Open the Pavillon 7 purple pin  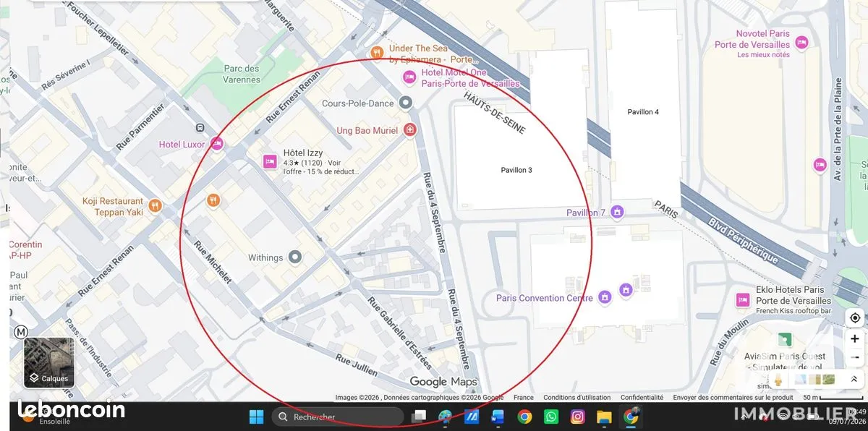[617, 212]
